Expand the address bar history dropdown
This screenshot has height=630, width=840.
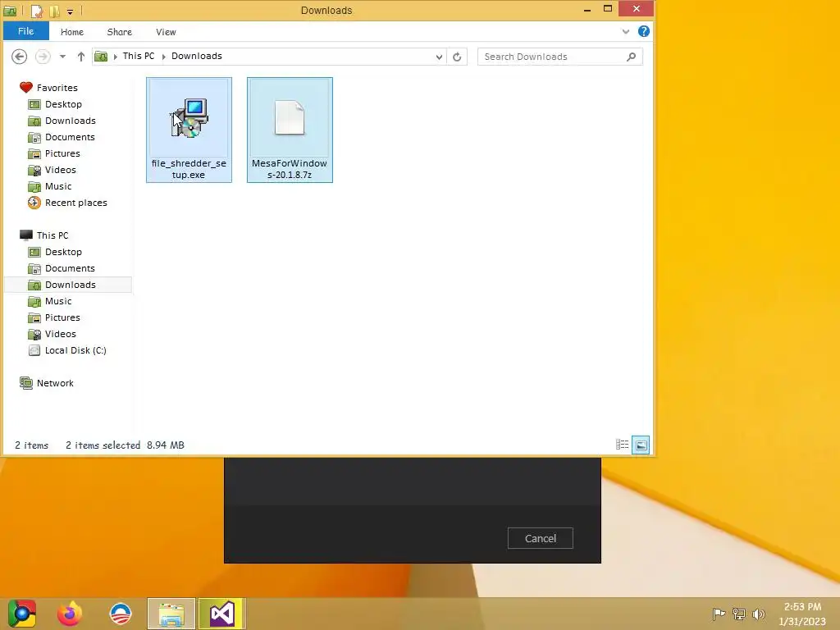(439, 57)
